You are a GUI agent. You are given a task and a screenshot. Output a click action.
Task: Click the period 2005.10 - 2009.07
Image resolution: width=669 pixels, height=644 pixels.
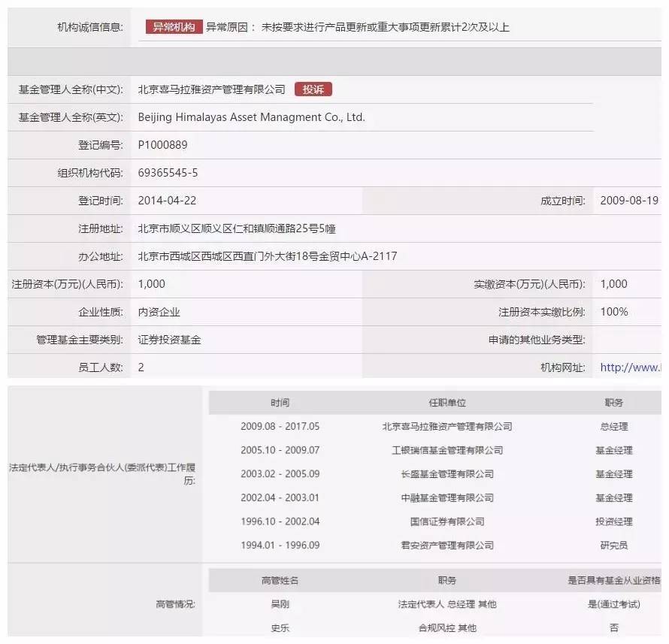pyautogui.click(x=280, y=450)
